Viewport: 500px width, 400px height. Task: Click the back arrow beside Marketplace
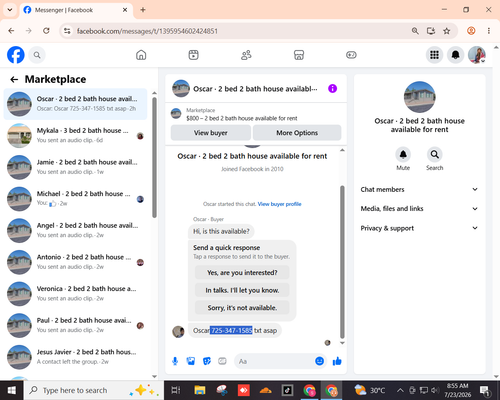pos(14,79)
